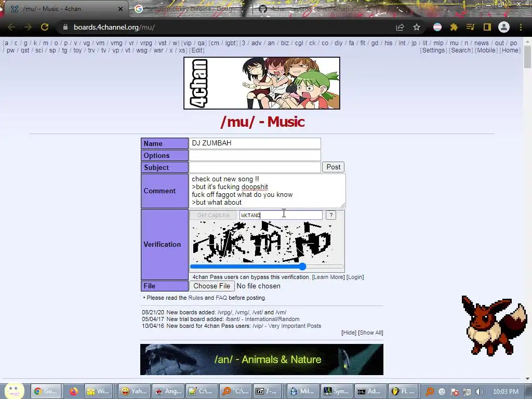Switch to the FL Studio taskbar item
Image resolution: width=532 pixels, height=399 pixels.
pos(404,391)
